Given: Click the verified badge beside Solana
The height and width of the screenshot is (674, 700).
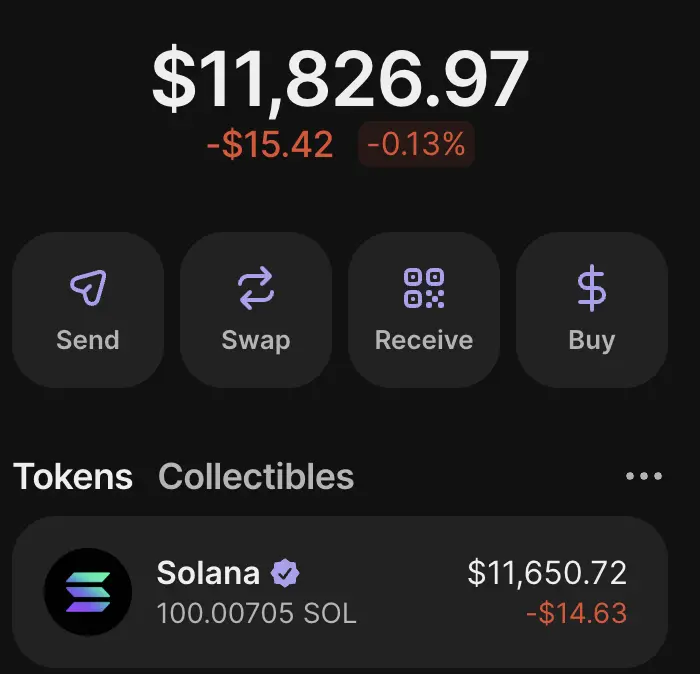Looking at the screenshot, I should [285, 573].
